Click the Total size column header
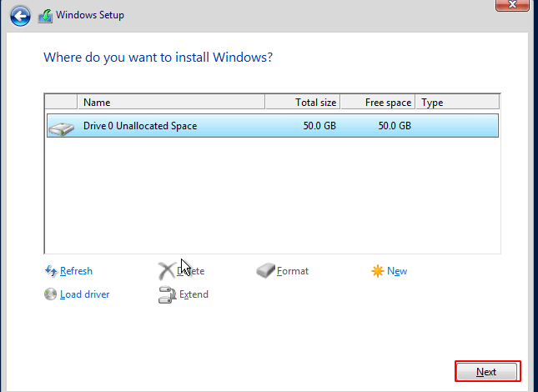538x392 pixels. click(x=303, y=103)
